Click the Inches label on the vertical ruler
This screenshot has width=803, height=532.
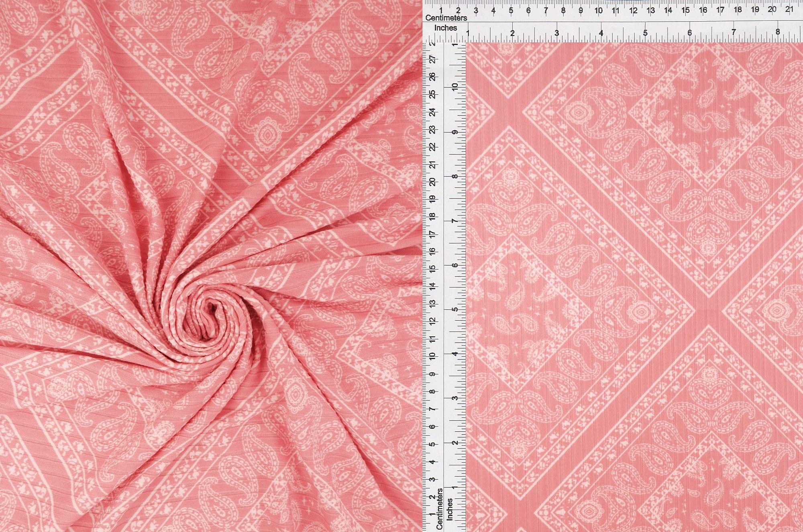[450, 510]
